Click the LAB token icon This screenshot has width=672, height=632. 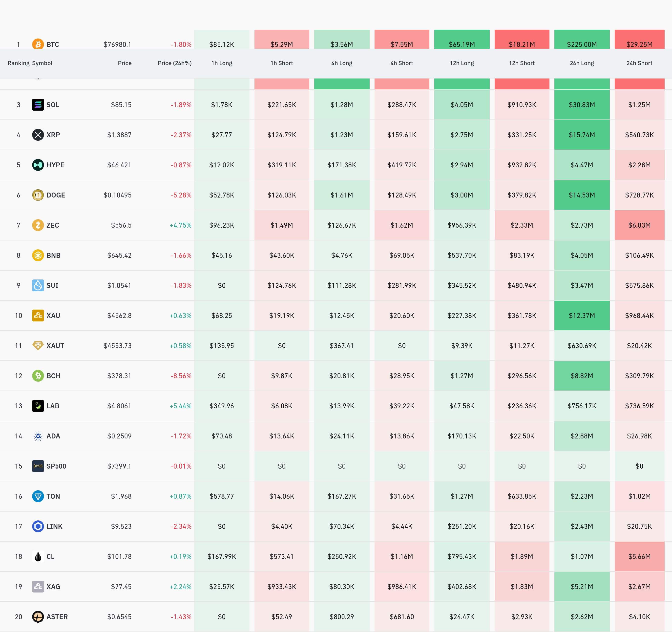pyautogui.click(x=38, y=406)
